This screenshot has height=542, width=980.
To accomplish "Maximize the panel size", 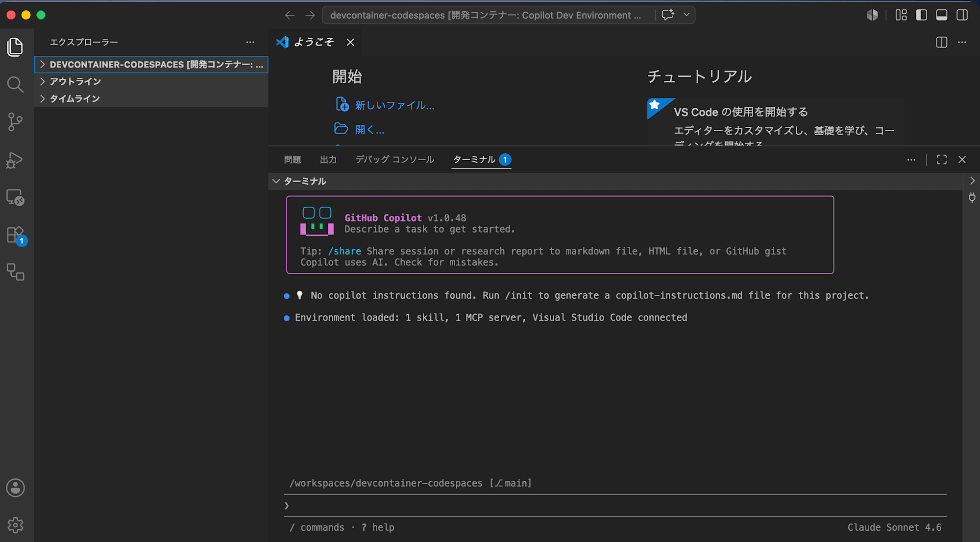I will pyautogui.click(x=942, y=160).
